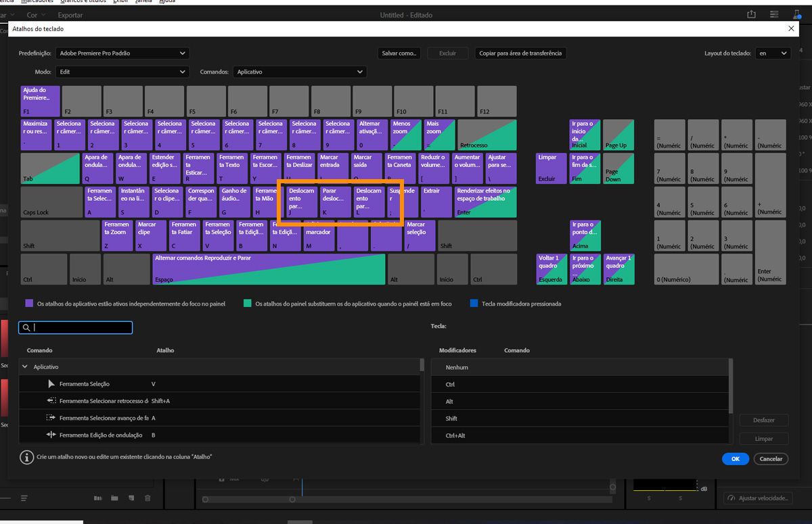The image size is (812, 524).
Task: Click the Retrocesso key
Action: point(487,135)
